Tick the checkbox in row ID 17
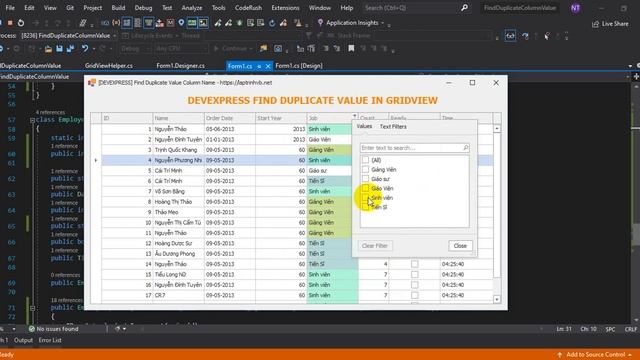Viewport: 640px width, 360px height. [415, 295]
